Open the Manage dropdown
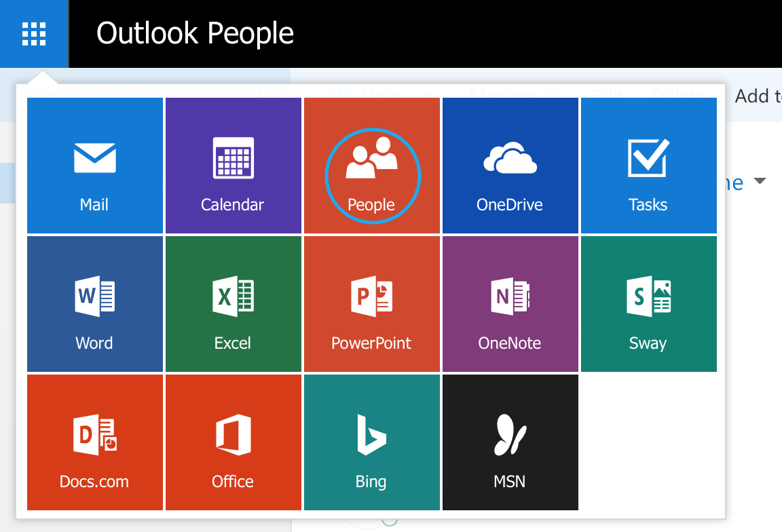Image resolution: width=782 pixels, height=532 pixels. pos(551,94)
